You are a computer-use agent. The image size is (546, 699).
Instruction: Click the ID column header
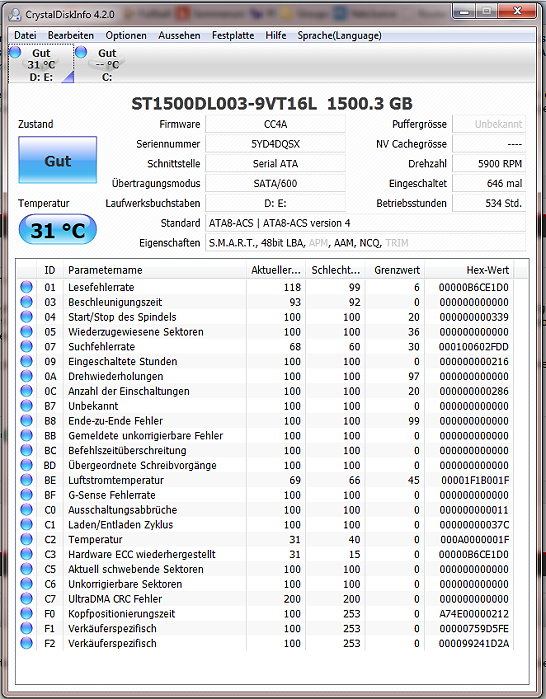click(50, 270)
